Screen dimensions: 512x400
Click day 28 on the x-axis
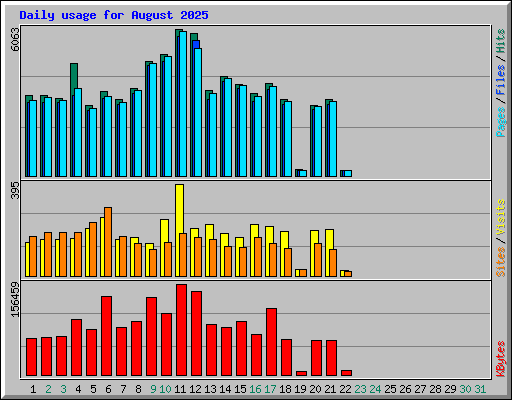(x=435, y=389)
